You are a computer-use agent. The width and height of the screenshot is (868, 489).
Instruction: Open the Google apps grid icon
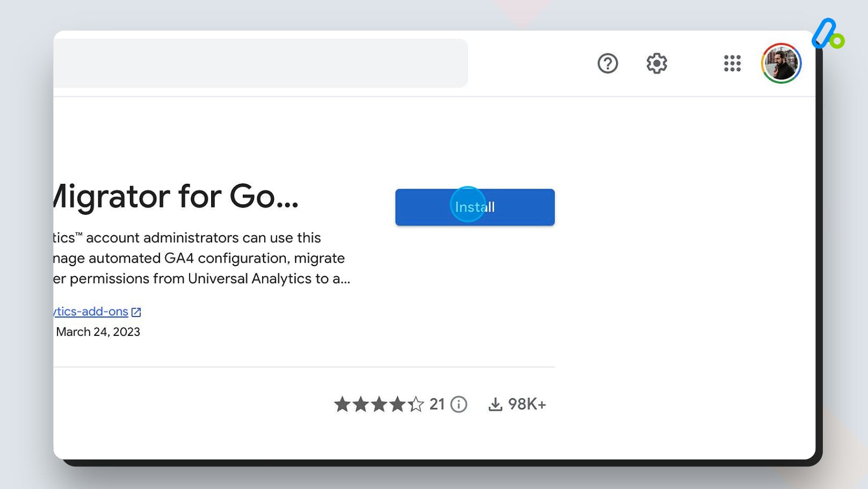coord(732,63)
